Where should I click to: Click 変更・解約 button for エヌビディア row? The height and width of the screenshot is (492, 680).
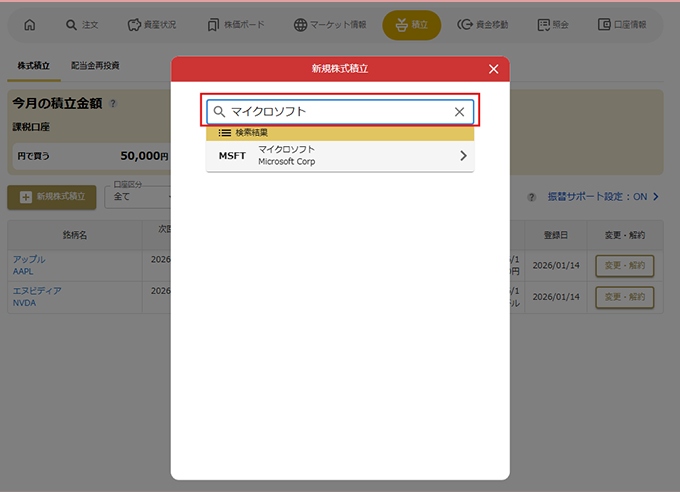tap(624, 297)
